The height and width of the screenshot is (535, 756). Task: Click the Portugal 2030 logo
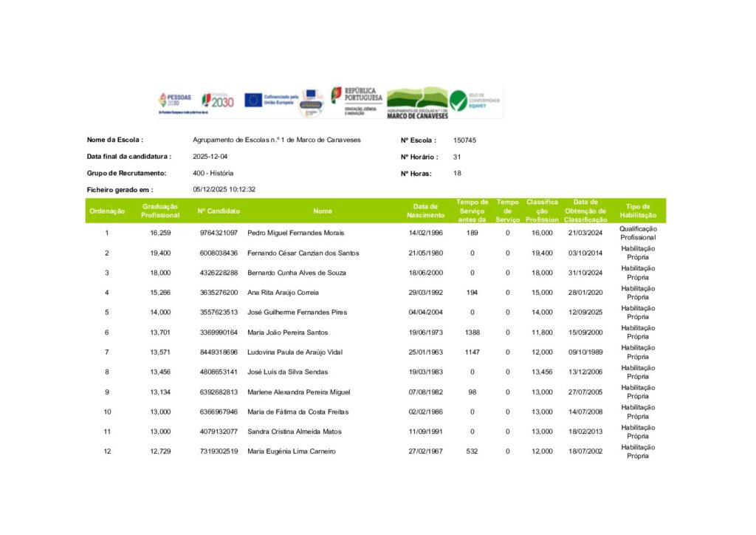(218, 100)
